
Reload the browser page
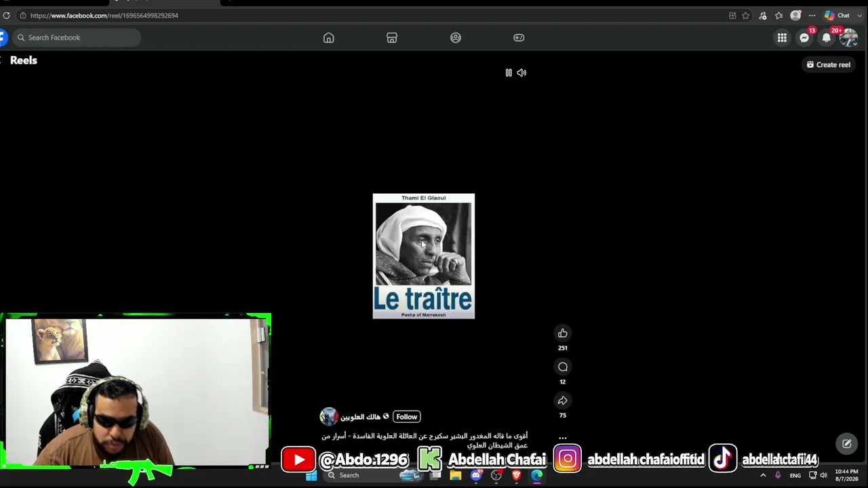(x=6, y=16)
